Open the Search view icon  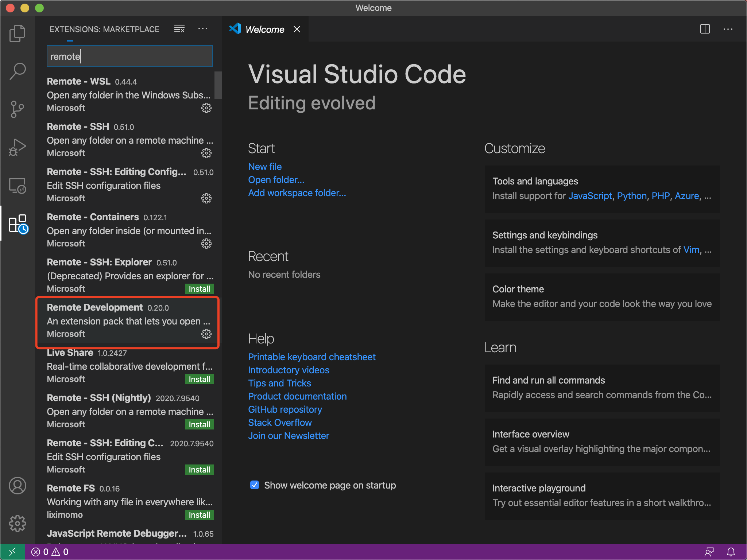pos(17,71)
